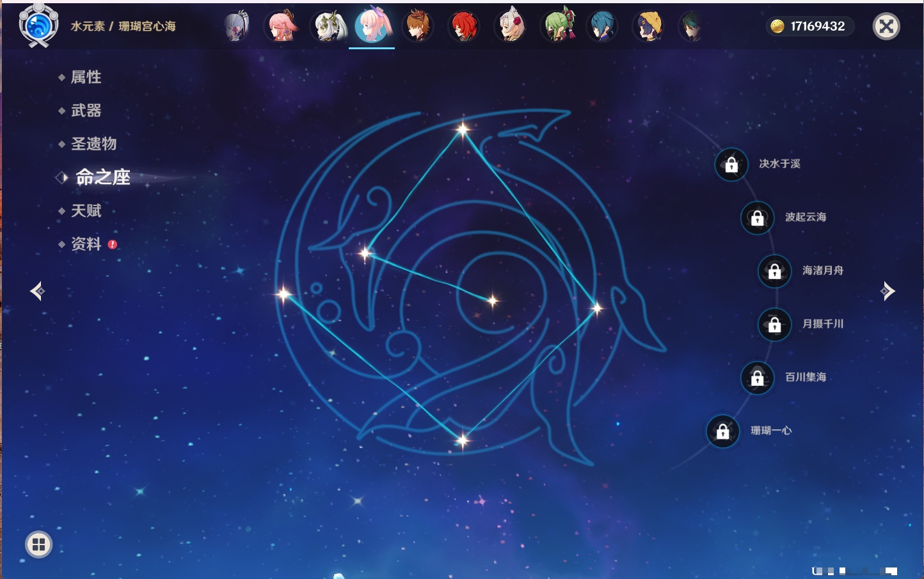Screen dimensions: 924x579
Task: Click the lock icon beside 百川集海
Action: (x=757, y=378)
